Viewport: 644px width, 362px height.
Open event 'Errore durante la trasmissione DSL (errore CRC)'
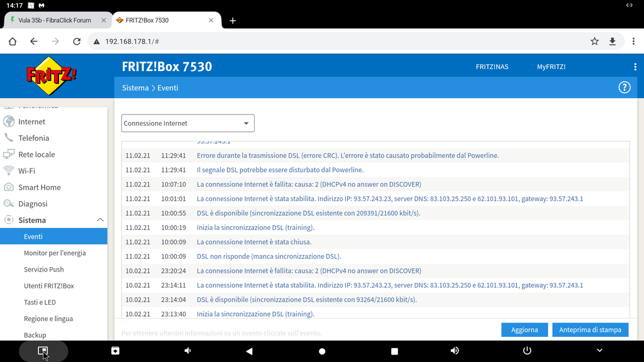coord(347,156)
